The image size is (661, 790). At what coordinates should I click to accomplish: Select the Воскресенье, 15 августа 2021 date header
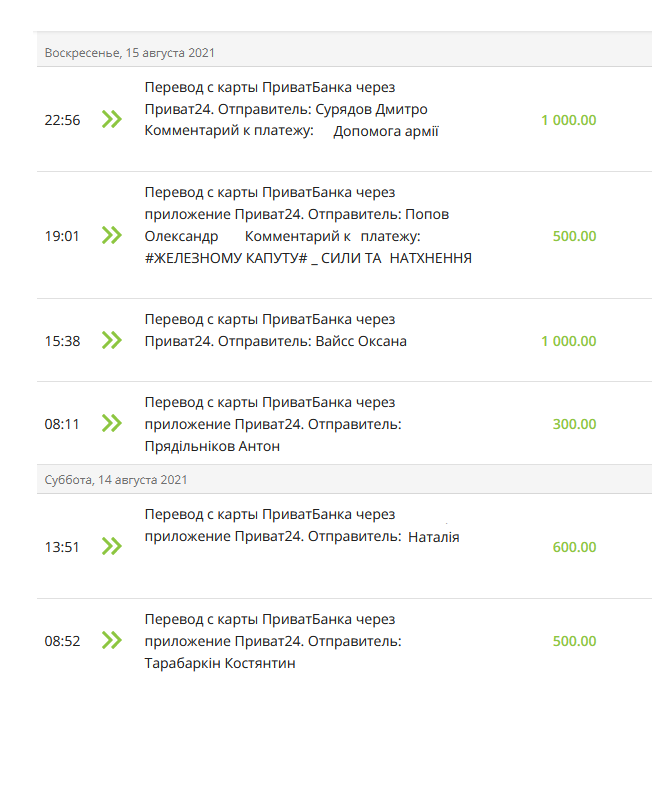[x=344, y=52]
